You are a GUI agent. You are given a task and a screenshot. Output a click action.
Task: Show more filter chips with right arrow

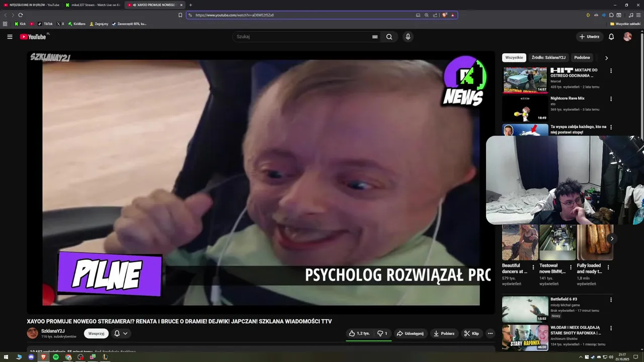606,58
